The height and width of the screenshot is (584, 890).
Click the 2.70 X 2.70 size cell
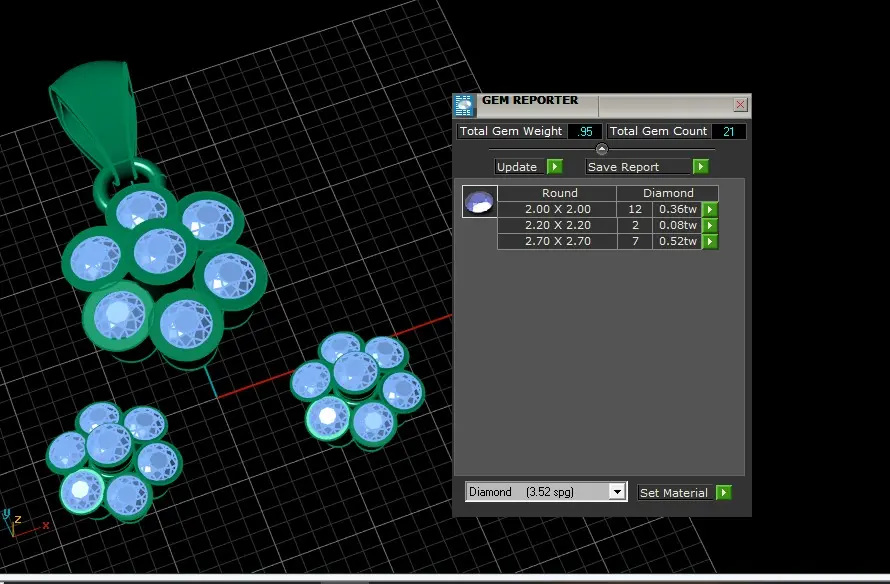[x=557, y=241]
